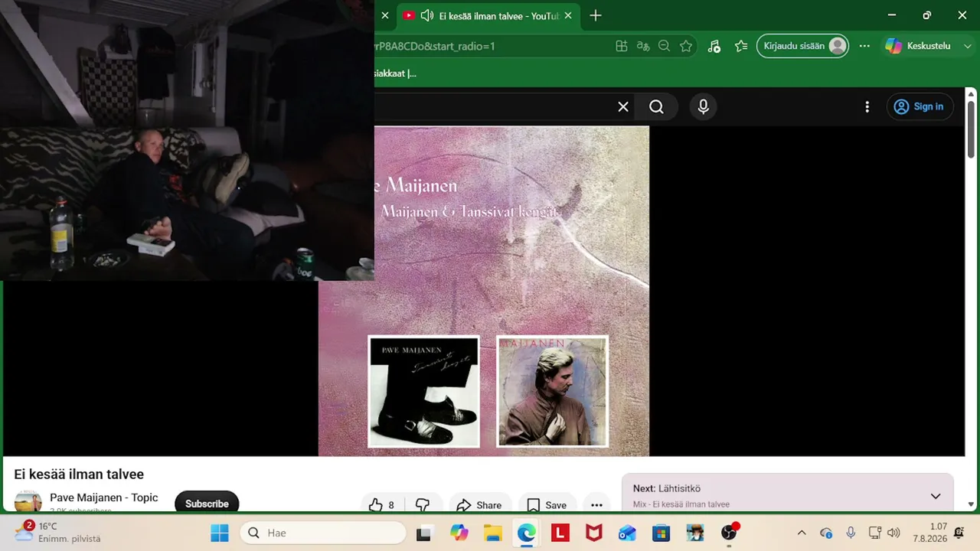The image size is (980, 551).
Task: Close the background tab left of YouTube tab
Action: point(384,15)
